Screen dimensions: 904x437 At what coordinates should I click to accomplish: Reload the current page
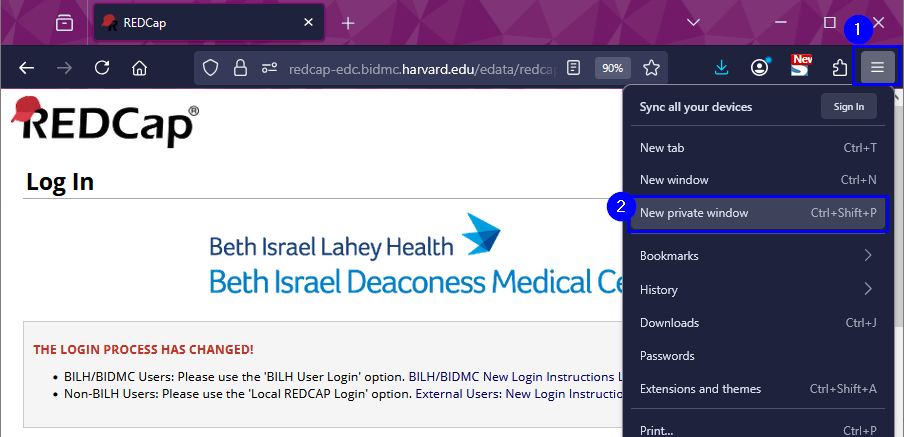pos(101,68)
